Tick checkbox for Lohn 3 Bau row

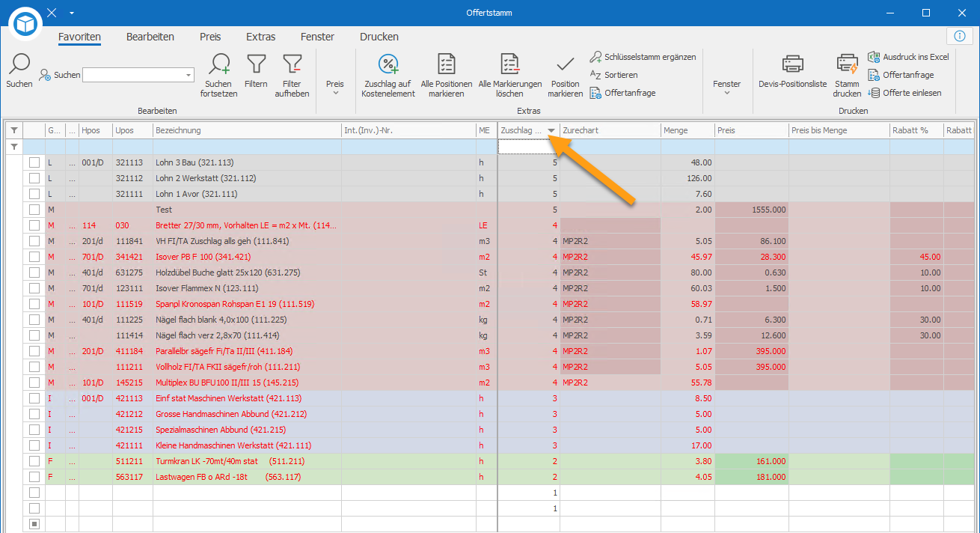(x=34, y=162)
